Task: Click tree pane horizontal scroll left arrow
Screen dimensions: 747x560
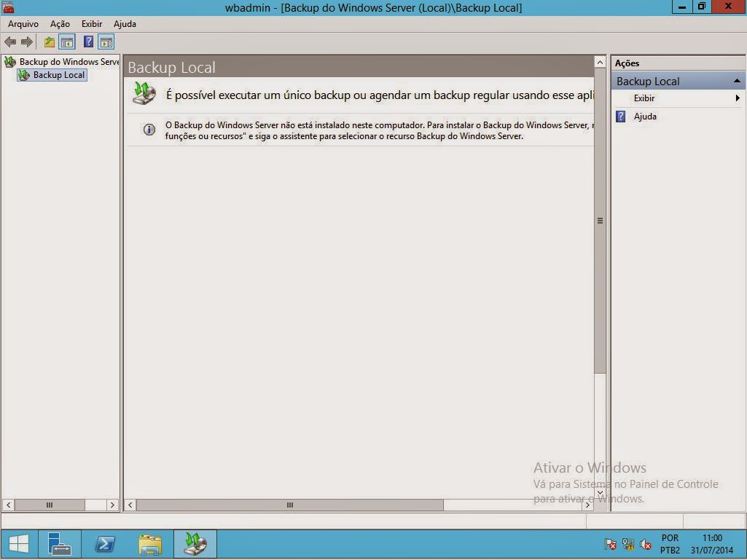Action: point(9,505)
